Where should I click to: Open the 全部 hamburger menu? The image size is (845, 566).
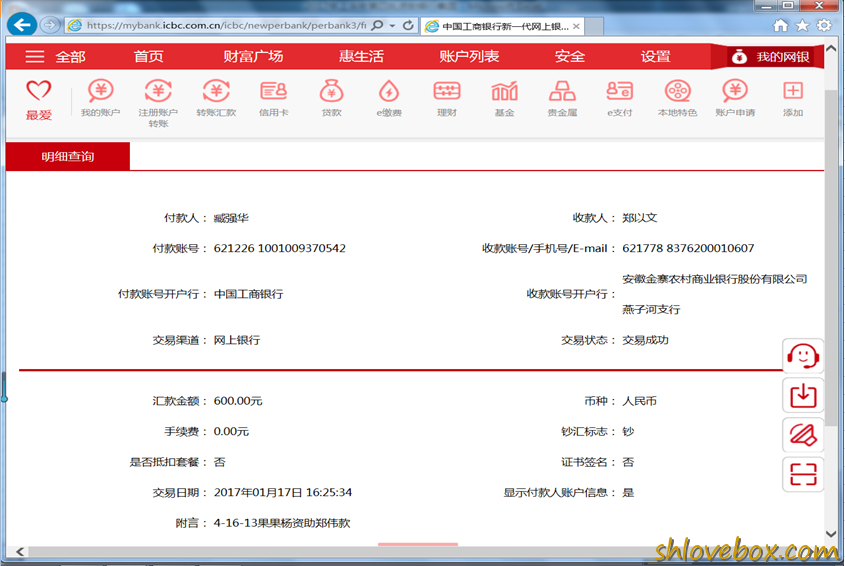55,57
